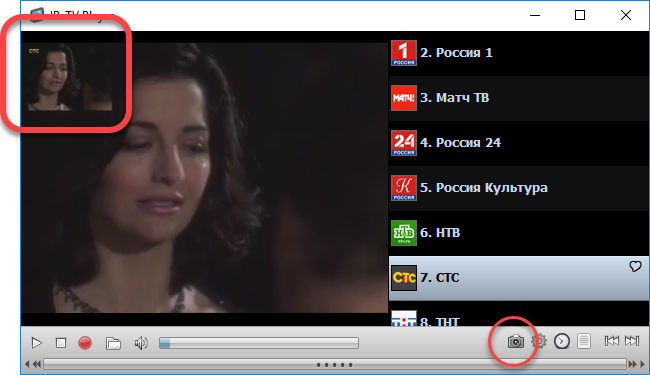Toggle the channel list panel icon

(584, 341)
